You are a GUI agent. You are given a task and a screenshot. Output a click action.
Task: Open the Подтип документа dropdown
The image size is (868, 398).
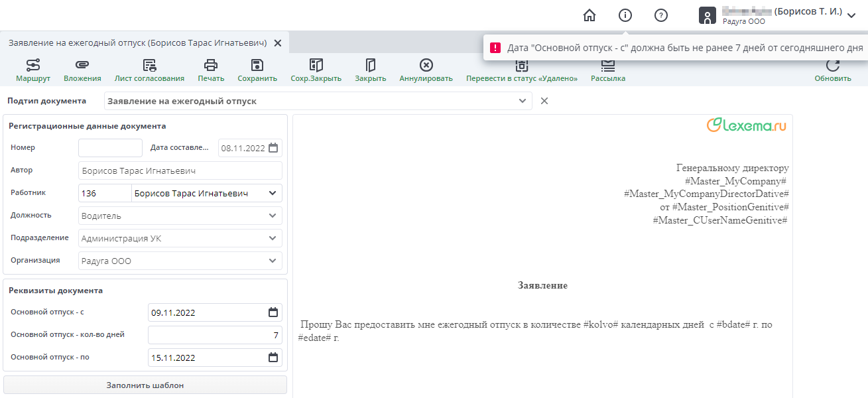click(x=523, y=100)
